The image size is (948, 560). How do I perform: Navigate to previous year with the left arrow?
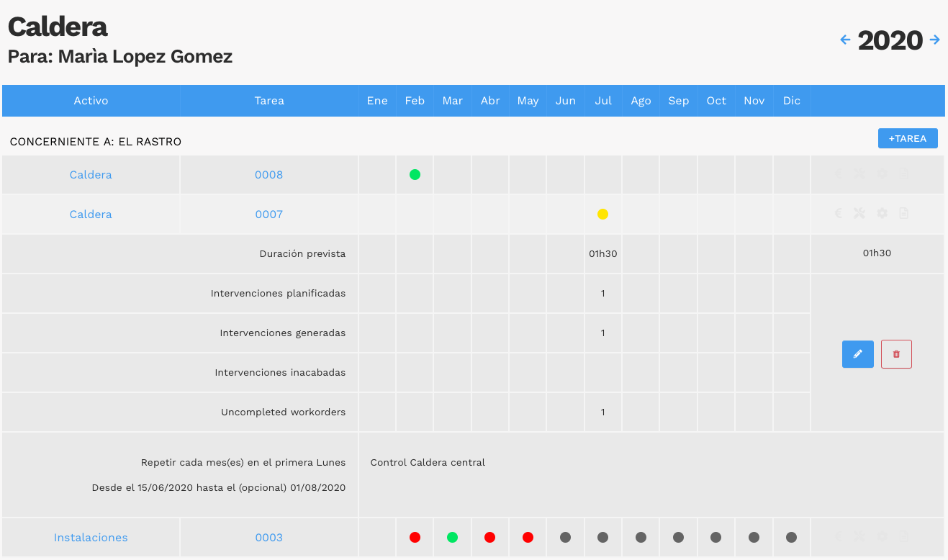pyautogui.click(x=844, y=40)
